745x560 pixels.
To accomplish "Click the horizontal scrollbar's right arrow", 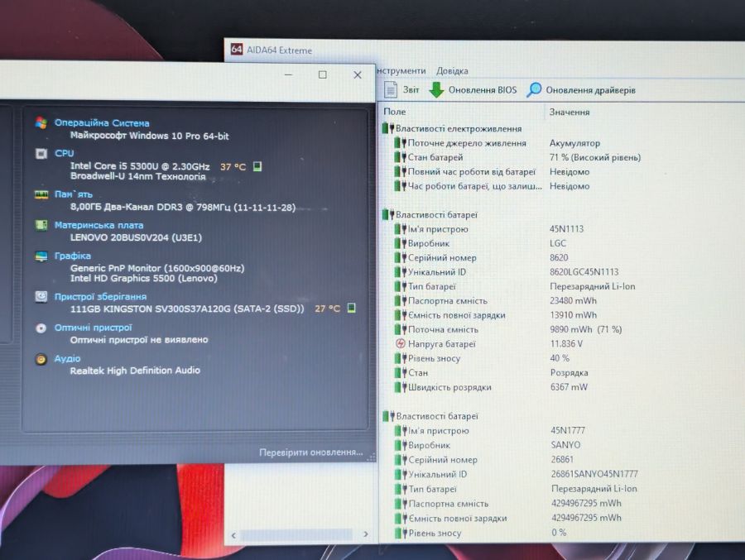I will pos(365,534).
